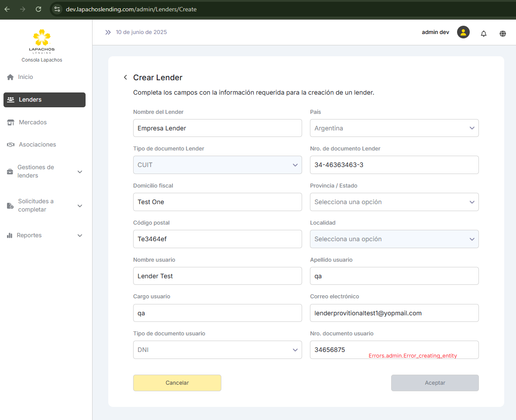Image resolution: width=516 pixels, height=420 pixels.
Task: Open the Provincia / Estado dropdown
Action: pos(394,202)
